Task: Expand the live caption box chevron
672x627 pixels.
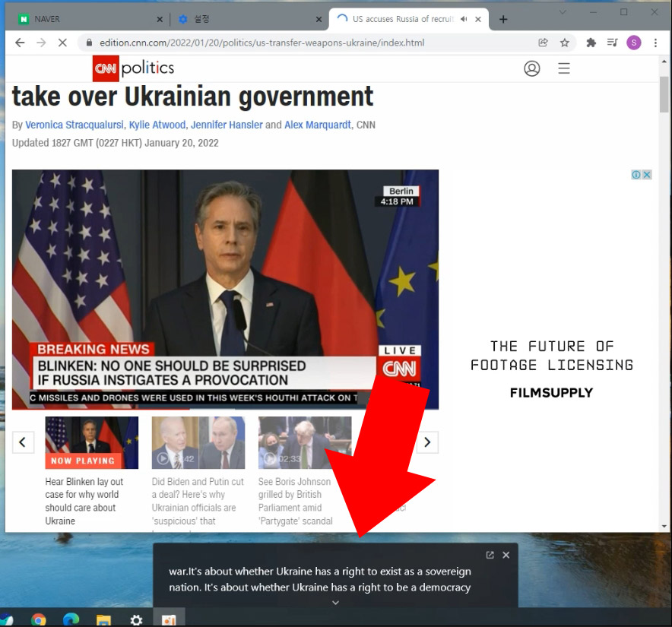Action: coord(335,603)
